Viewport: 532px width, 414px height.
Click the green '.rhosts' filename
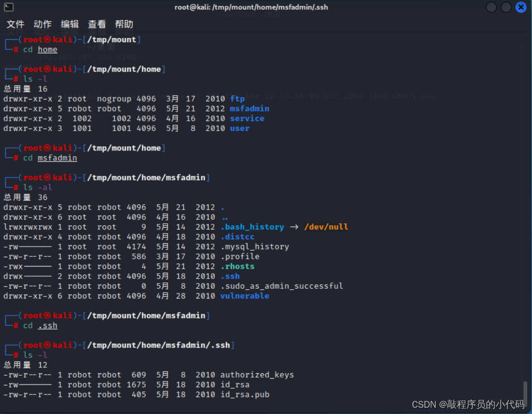[238, 266]
